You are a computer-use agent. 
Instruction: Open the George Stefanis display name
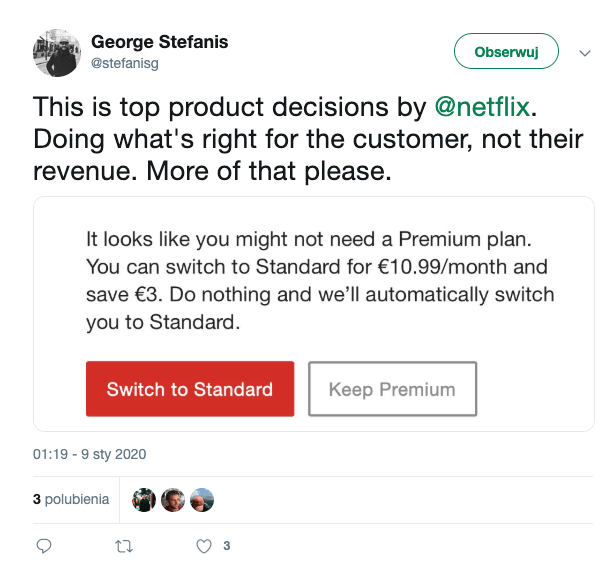(159, 41)
